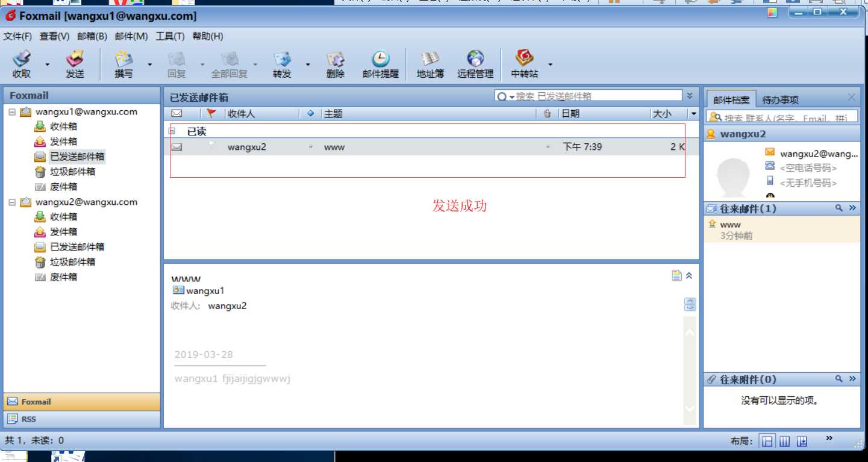Select the Foxmail panel button at bottom
The image size is (868, 462).
(82, 402)
